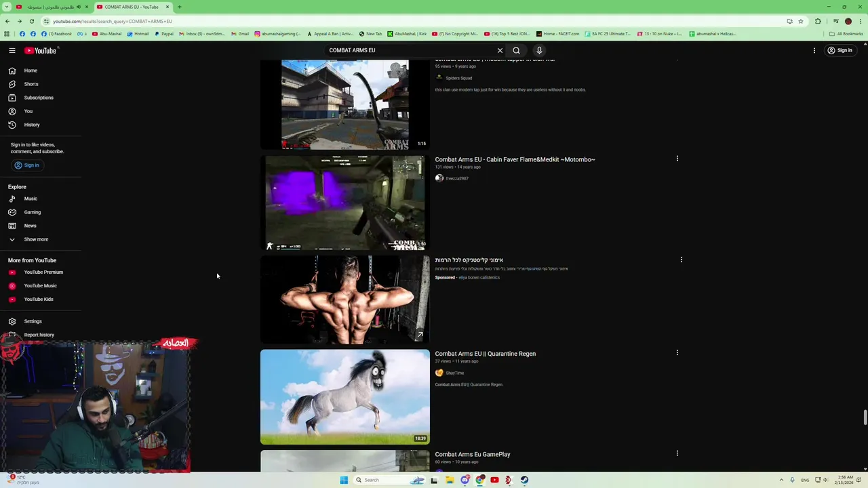
Task: Open the ShayTime channel avatar
Action: (439, 373)
